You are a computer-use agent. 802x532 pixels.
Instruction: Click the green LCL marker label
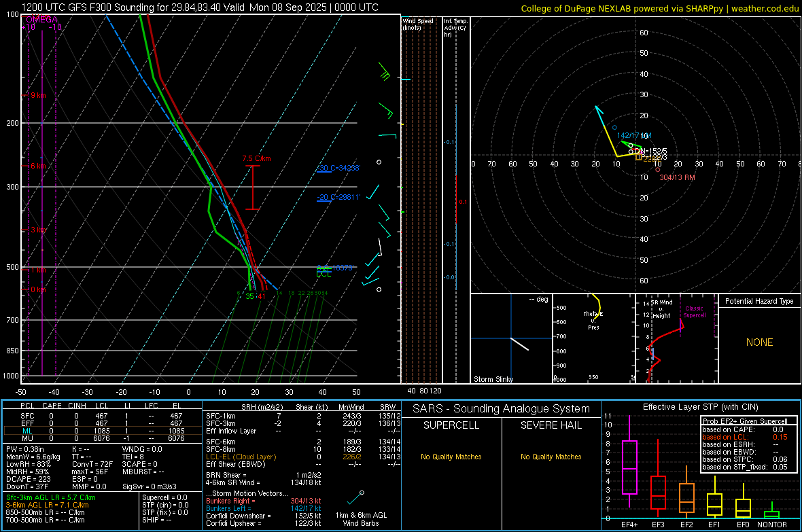[324, 274]
